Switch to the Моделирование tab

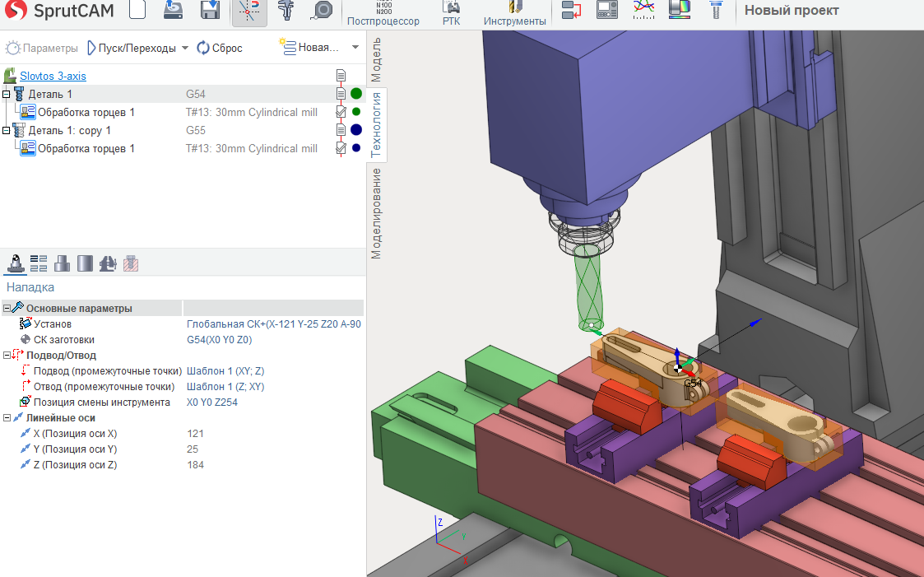pos(376,213)
